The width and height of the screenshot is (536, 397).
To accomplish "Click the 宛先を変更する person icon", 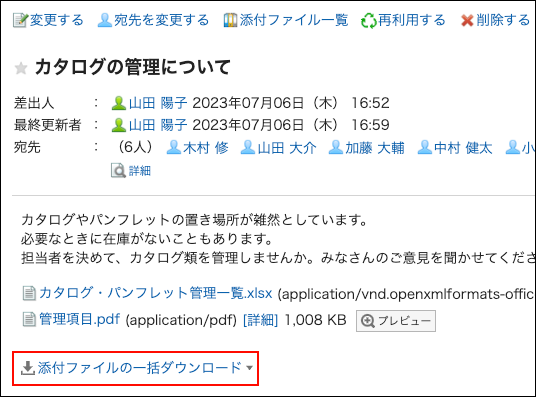I will point(105,20).
